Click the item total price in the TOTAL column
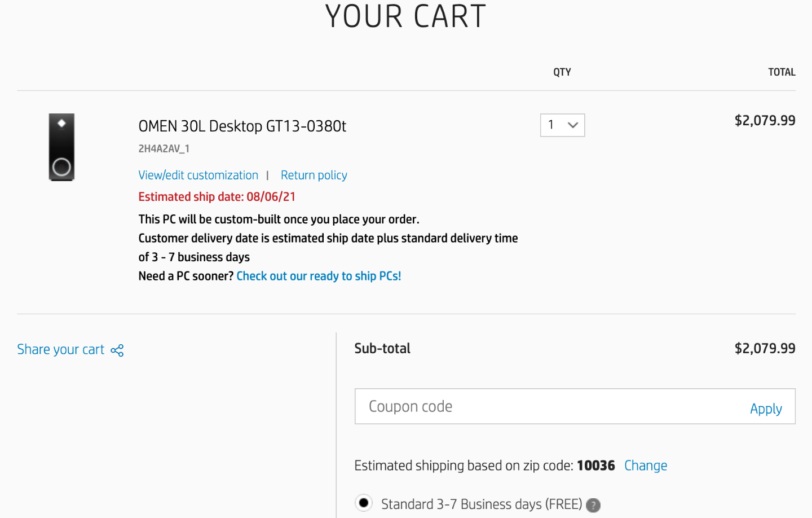 click(765, 120)
